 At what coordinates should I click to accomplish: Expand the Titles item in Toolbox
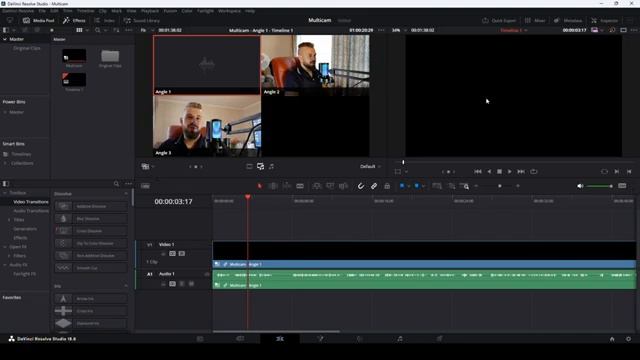point(9,220)
